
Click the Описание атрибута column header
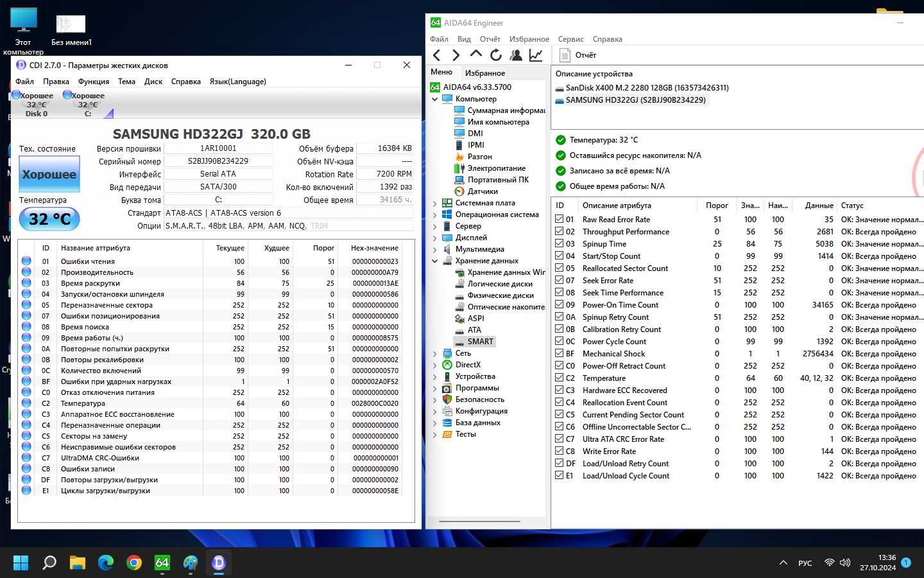[637, 206]
